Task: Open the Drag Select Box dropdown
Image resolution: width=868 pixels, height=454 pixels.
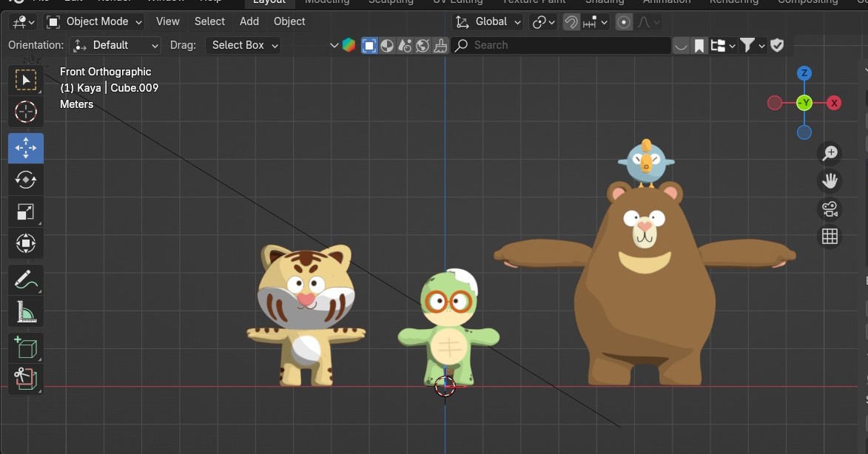Action: pos(243,45)
